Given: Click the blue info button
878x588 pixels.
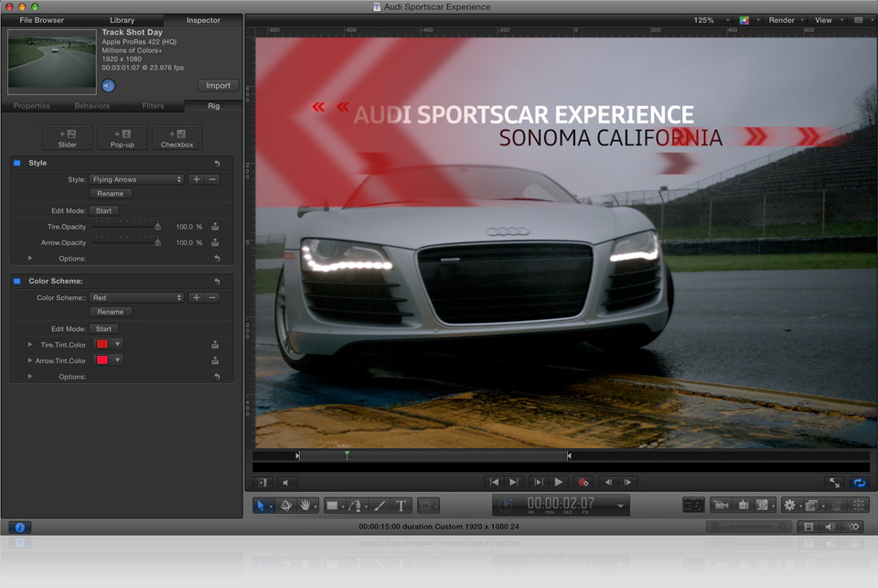Looking at the screenshot, I should click(x=19, y=528).
